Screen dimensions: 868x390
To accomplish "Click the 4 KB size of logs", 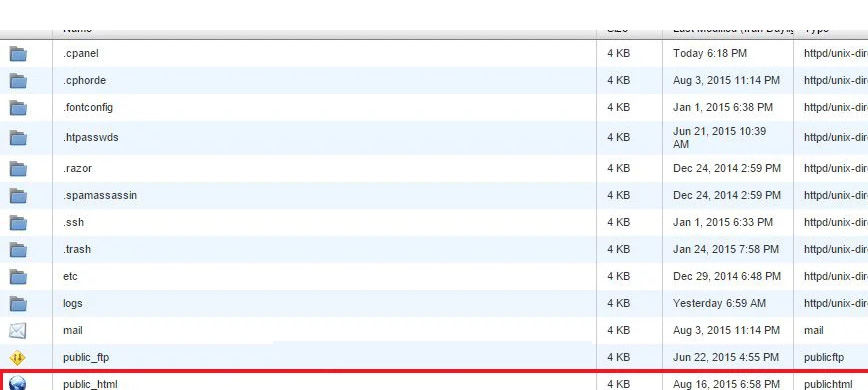I will (618, 303).
